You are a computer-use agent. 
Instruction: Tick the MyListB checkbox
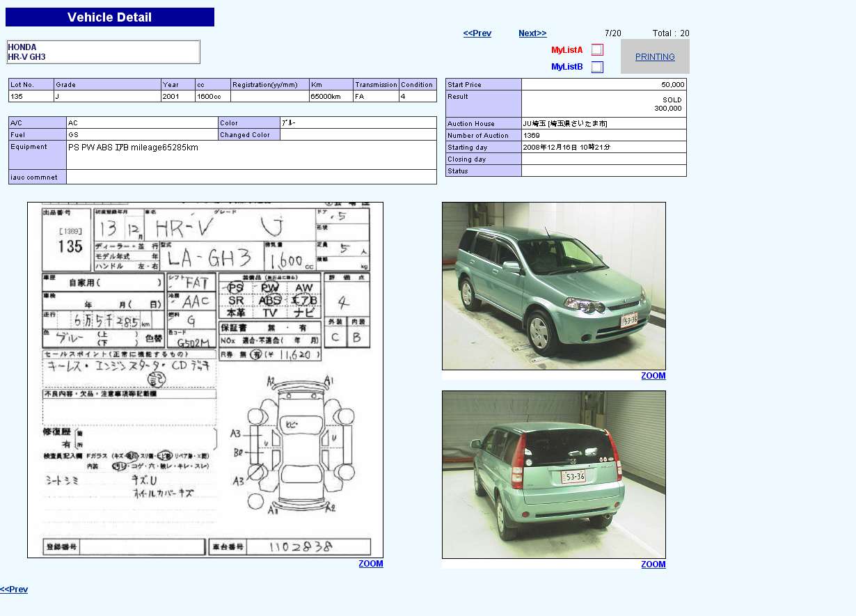point(597,67)
